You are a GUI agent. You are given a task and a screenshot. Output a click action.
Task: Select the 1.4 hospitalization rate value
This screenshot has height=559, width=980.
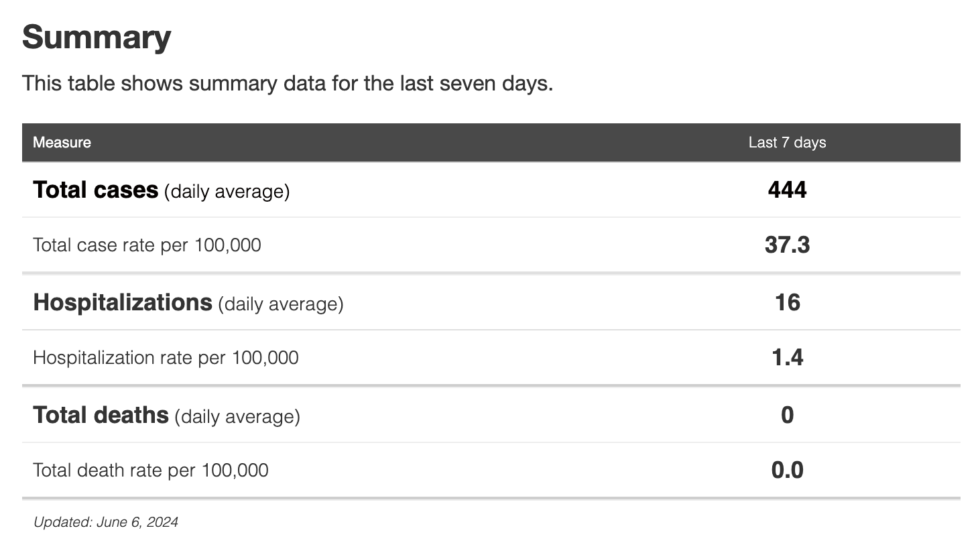coord(787,357)
